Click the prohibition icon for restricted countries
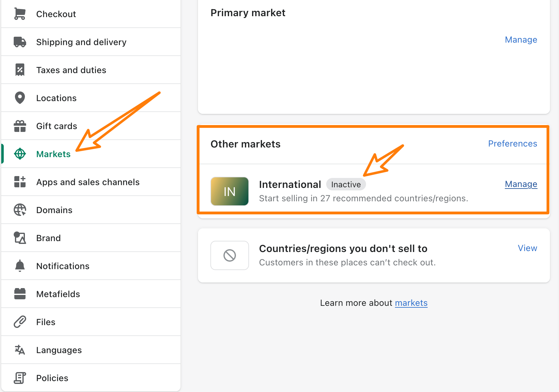The width and height of the screenshot is (559, 392). [229, 255]
